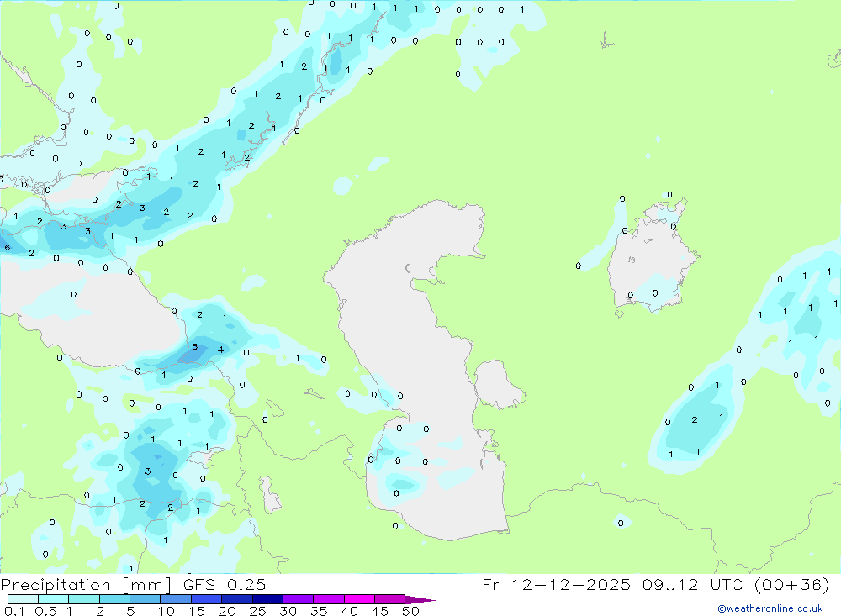This screenshot has height=616, width=841.
Task: Open the weatheronline.co.uk credit link
Action: pyautogui.click(x=770, y=608)
